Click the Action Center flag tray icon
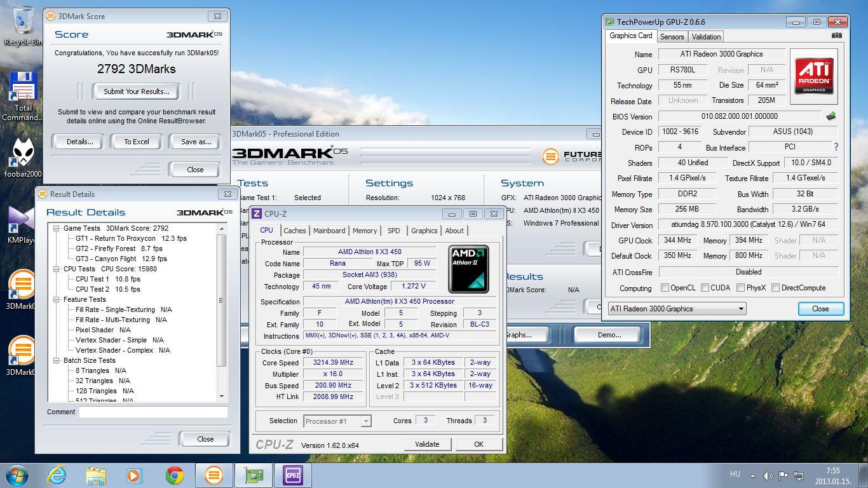868x488 pixels. coord(783,475)
